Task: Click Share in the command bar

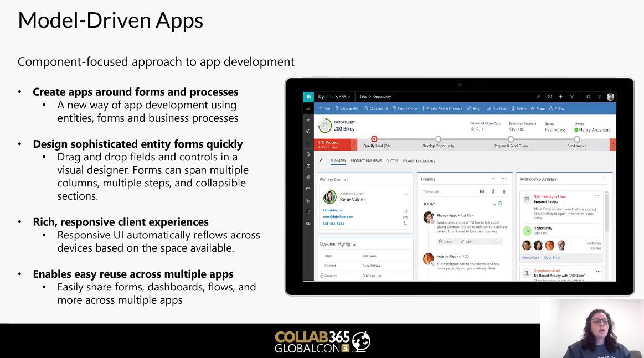Action: pos(538,108)
